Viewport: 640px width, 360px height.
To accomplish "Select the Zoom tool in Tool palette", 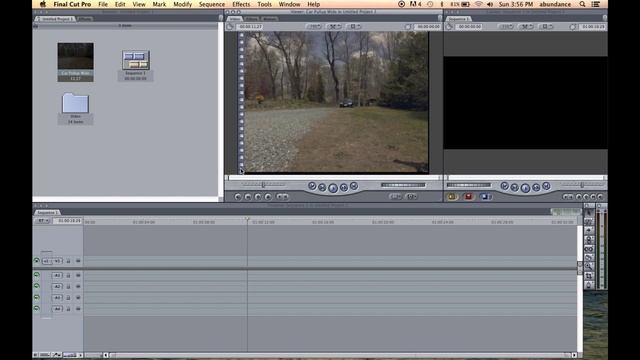I will click(589, 267).
